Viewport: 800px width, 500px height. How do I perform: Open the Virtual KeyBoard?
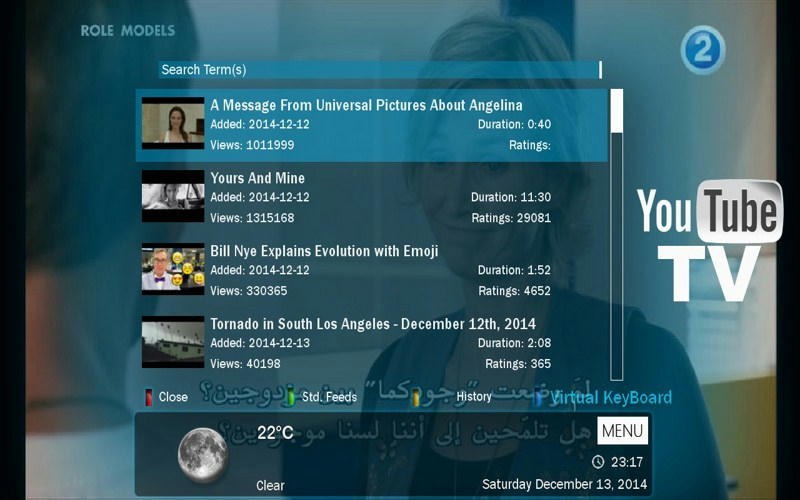coord(611,397)
